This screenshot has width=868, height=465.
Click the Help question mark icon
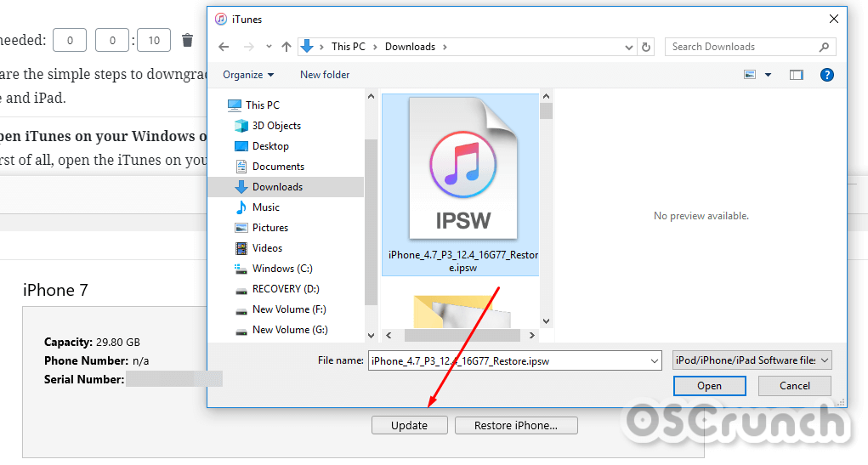pyautogui.click(x=826, y=75)
